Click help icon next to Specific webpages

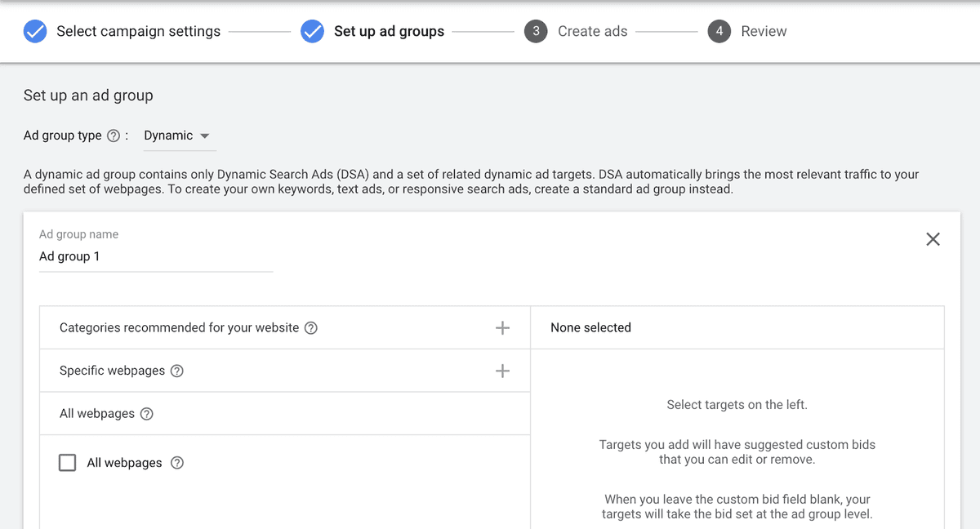[x=176, y=371]
